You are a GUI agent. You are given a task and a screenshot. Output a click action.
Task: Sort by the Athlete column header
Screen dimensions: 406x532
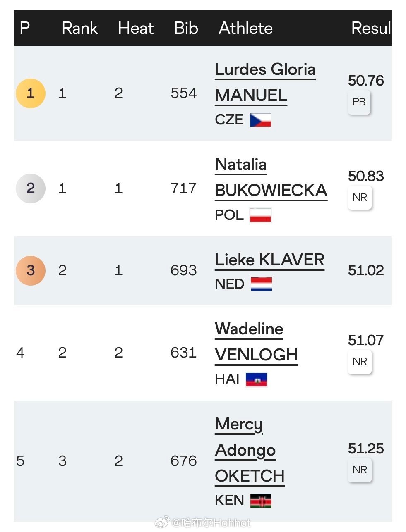click(246, 29)
